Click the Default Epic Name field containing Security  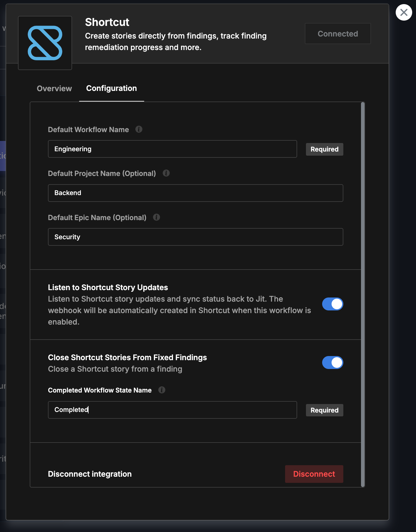click(196, 237)
